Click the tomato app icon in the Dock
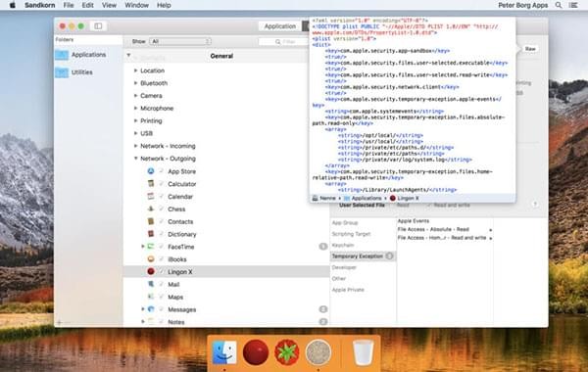The image size is (588, 372). click(x=287, y=352)
